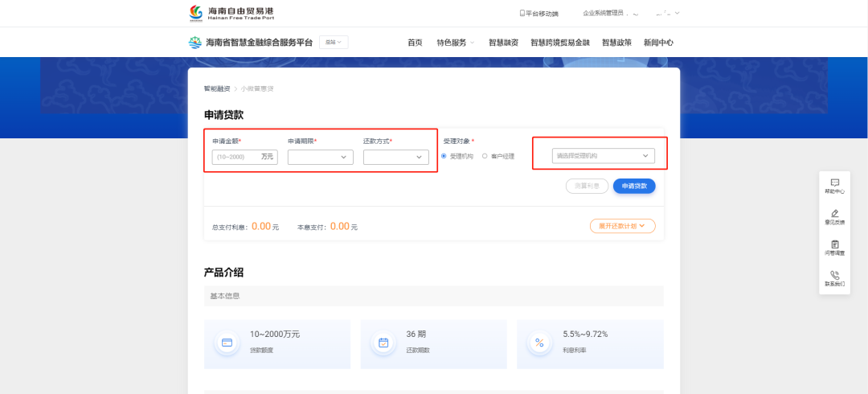Go to the 首页 menu item
This screenshot has height=394, width=868.
coord(415,43)
